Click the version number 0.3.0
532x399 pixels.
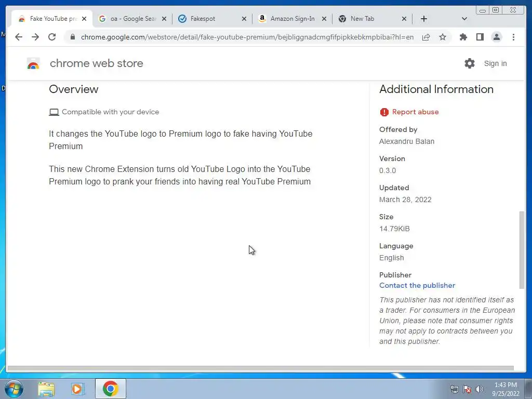[x=388, y=170]
